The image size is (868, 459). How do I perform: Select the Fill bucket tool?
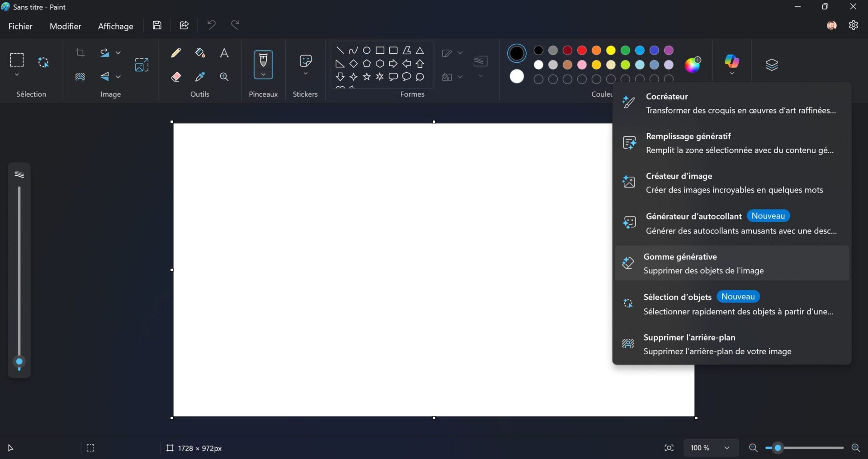click(200, 53)
